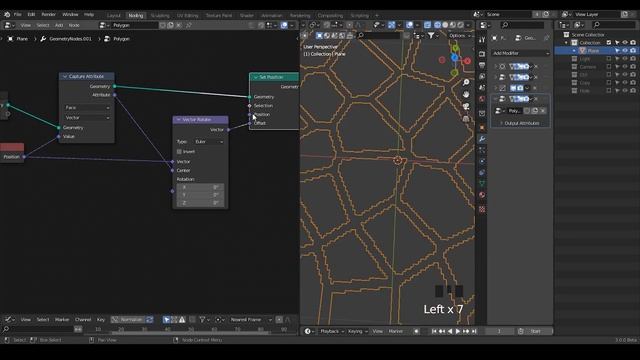
Task: Click red X axis on navigation gizmo
Action: coord(467,61)
